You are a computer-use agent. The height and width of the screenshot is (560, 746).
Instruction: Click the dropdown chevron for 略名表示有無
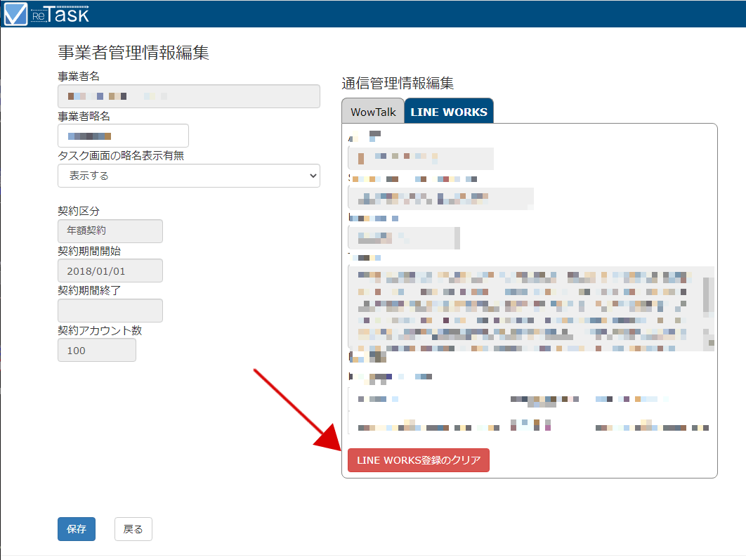pyautogui.click(x=313, y=176)
